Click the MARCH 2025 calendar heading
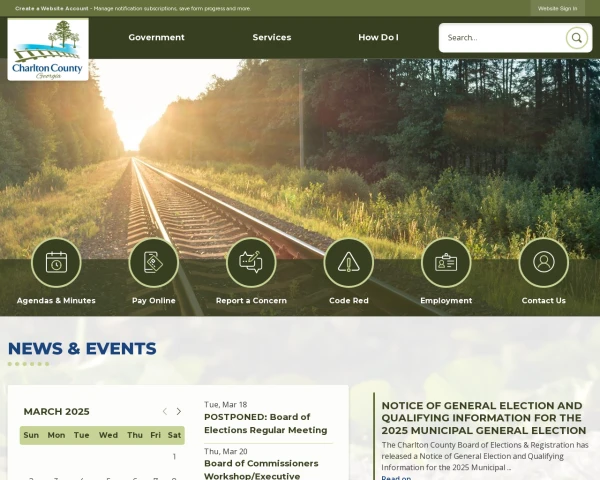The width and height of the screenshot is (600, 480). pyautogui.click(x=57, y=411)
